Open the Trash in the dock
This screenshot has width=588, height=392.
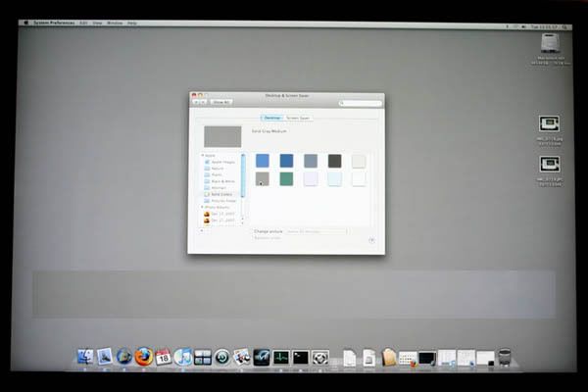coord(505,357)
